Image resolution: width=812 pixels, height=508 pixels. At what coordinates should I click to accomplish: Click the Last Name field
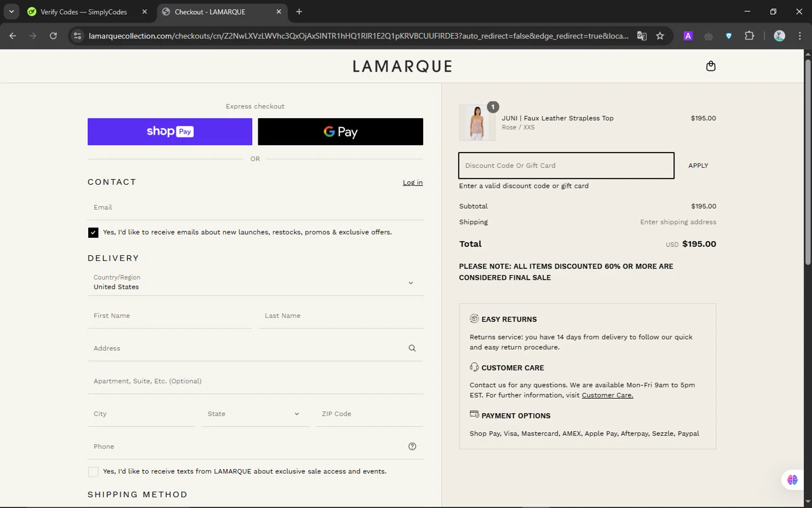[340, 316]
